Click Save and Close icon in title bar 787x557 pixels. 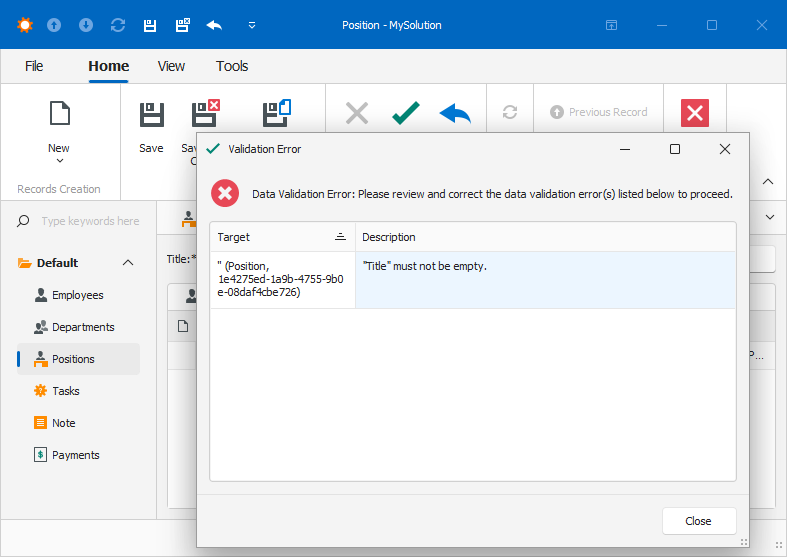pos(183,25)
